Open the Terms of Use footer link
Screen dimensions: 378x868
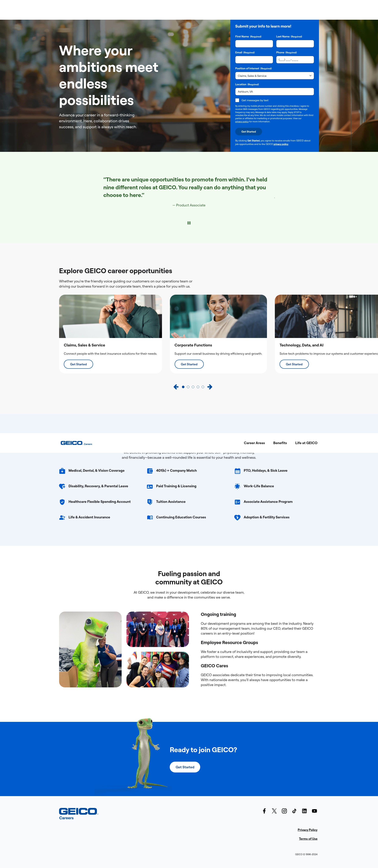(x=308, y=839)
